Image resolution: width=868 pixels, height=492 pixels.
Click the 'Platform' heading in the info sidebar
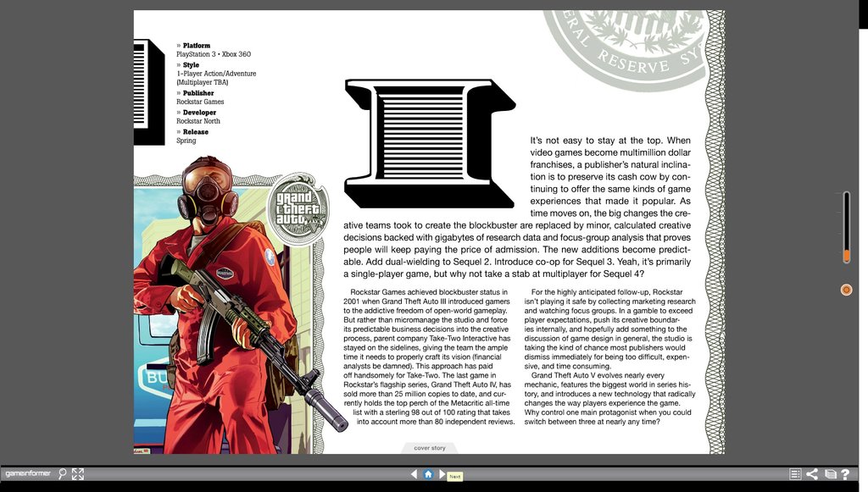coord(197,46)
